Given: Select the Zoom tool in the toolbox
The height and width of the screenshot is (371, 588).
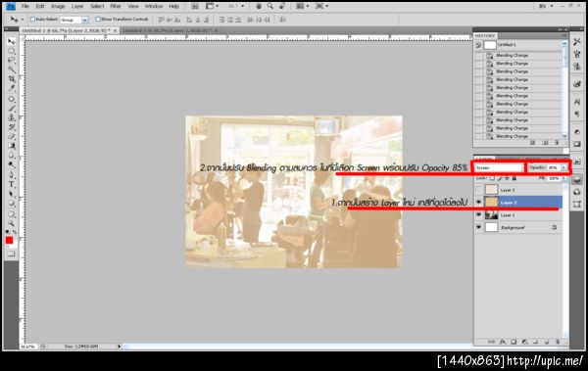Looking at the screenshot, I should pos(11,223).
